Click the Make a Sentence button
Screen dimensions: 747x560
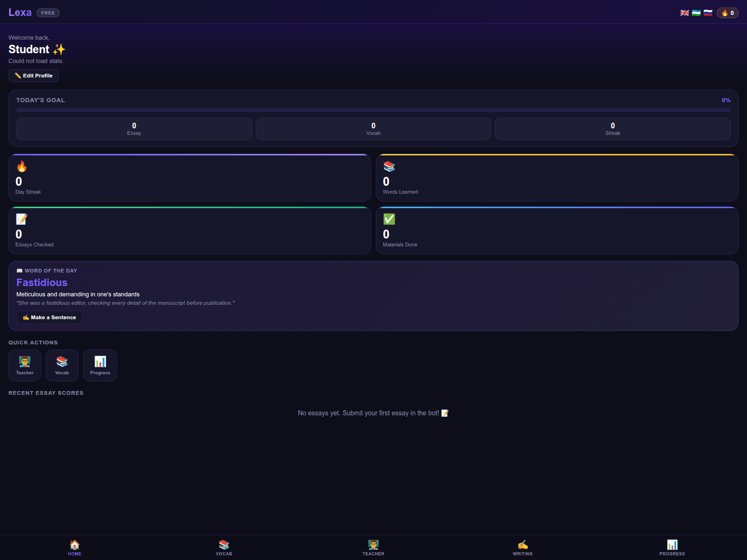click(x=49, y=317)
